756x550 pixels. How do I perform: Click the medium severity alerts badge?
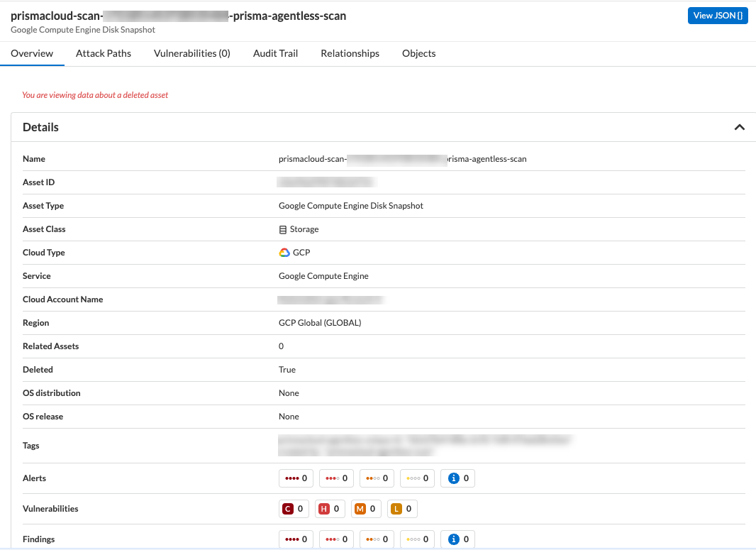377,478
